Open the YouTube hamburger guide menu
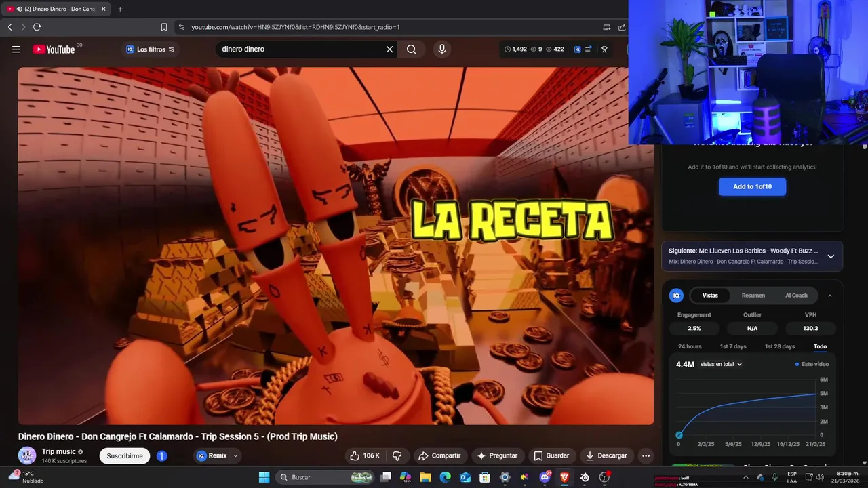 16,49
